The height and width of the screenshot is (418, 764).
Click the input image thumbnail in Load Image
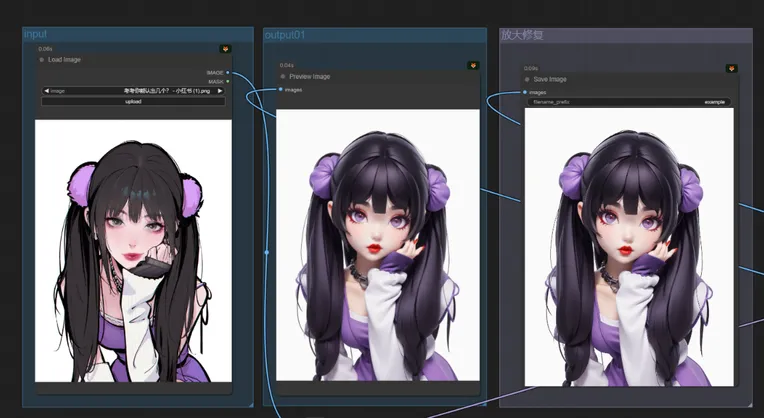[x=133, y=251]
